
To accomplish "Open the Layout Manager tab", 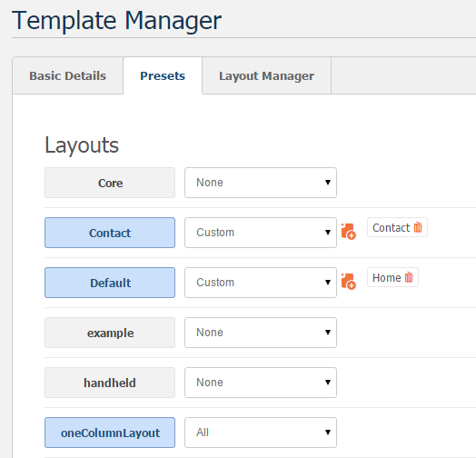I will point(266,76).
